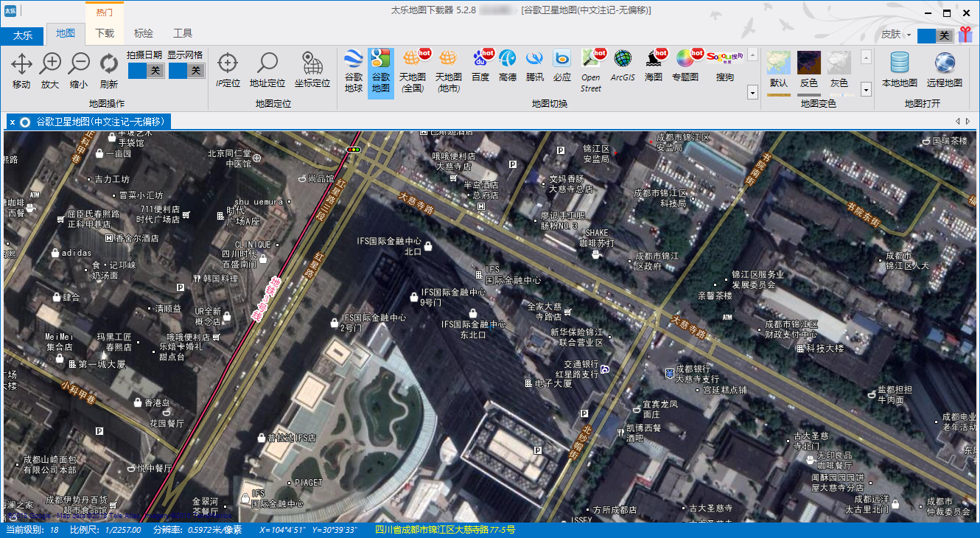Open 专题图 thematic maps

(685, 66)
